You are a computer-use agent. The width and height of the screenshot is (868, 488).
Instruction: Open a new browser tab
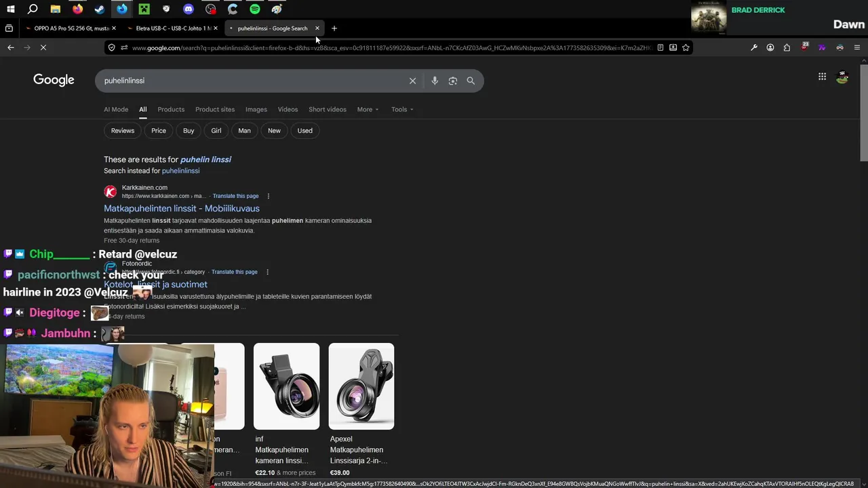334,28
